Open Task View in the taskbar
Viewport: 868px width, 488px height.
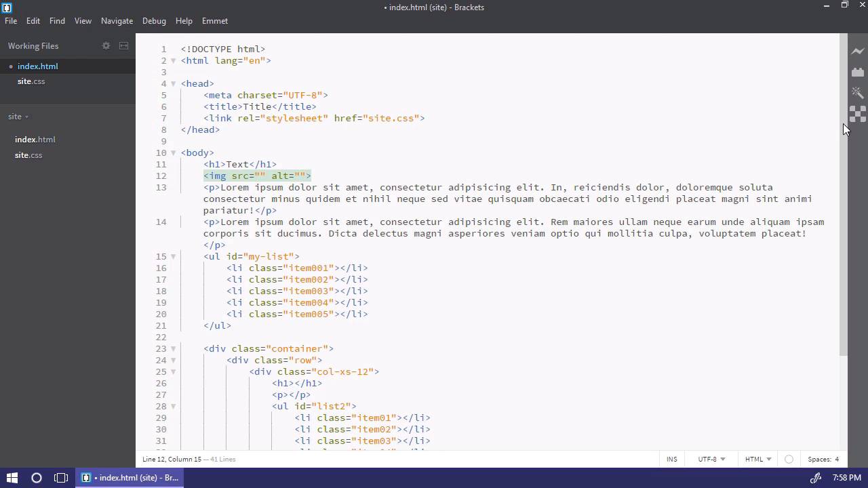tap(61, 478)
